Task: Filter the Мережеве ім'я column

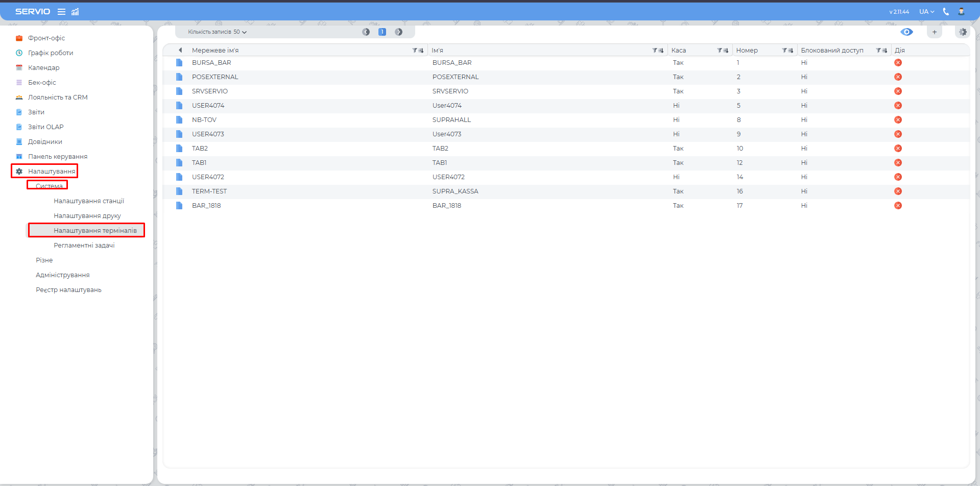Action: [x=415, y=51]
